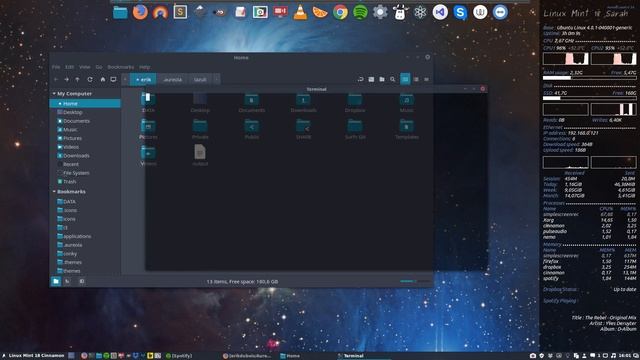This screenshot has height=360, width=640.
Task: Switch to the Spotify window in the taskbar
Action: point(179,356)
